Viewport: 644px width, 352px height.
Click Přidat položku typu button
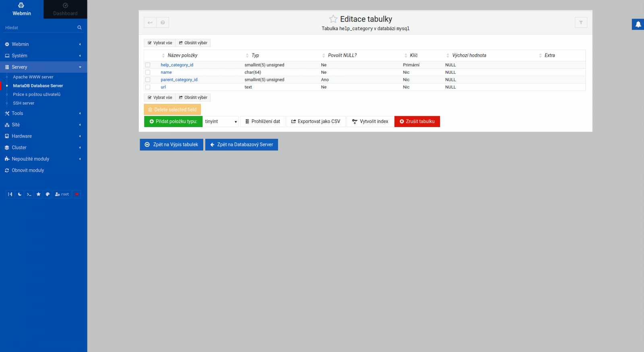(173, 121)
